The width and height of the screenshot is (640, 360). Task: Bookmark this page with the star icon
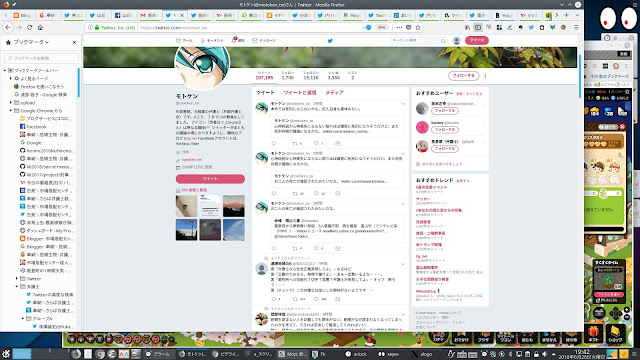[x=418, y=27]
